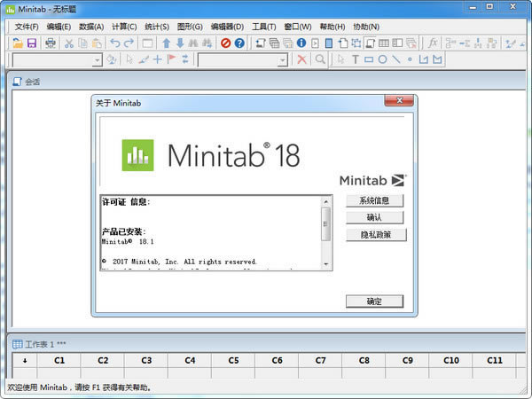Click the 确认 button

pos(374,217)
